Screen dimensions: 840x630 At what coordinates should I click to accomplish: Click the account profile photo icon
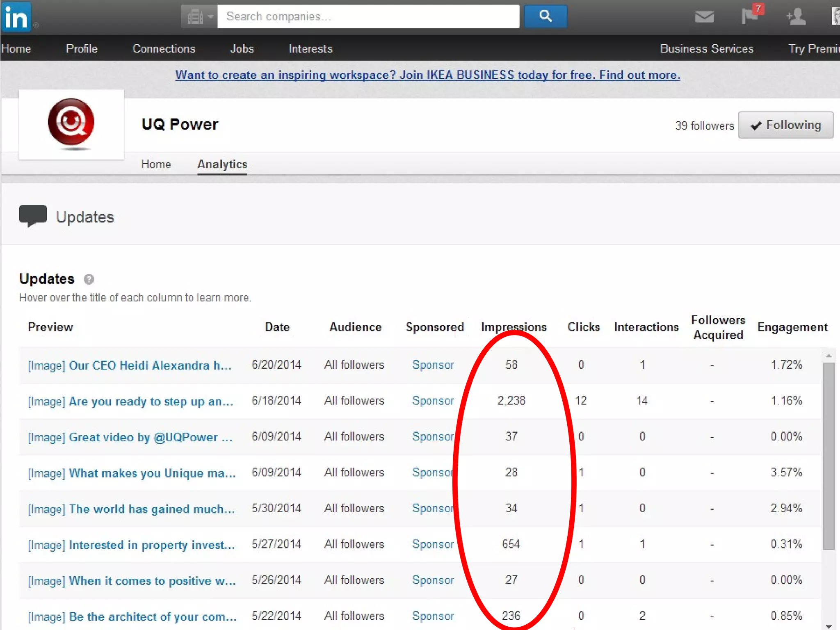[x=835, y=17]
